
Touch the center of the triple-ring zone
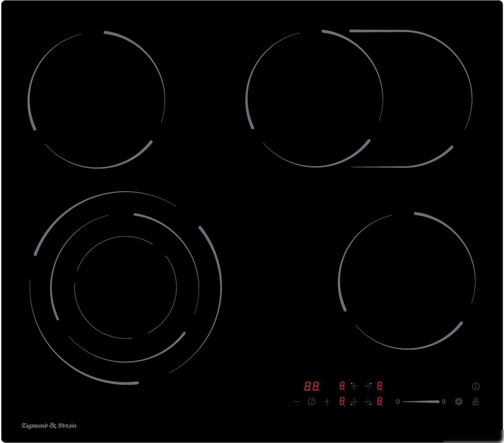coord(125,287)
